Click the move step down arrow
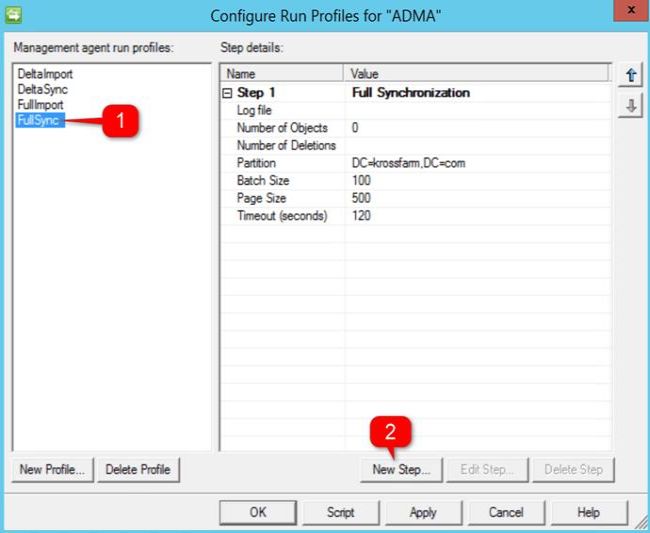Image resolution: width=650 pixels, height=533 pixels. [x=631, y=106]
